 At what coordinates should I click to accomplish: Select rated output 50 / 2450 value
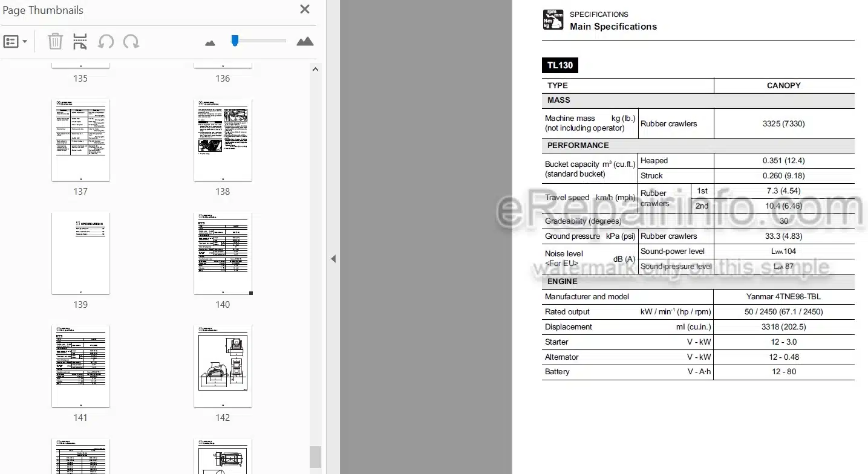(x=783, y=312)
